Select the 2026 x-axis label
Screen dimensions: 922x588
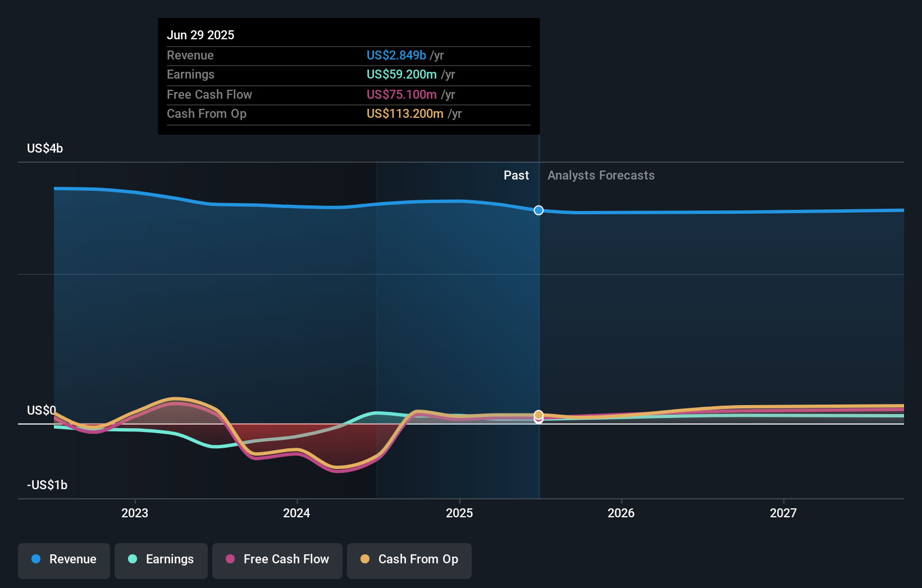pyautogui.click(x=621, y=513)
